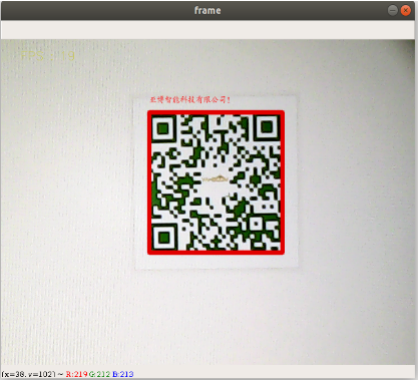Image resolution: width=419 pixels, height=381 pixels.
Task: Click the top-right finder square of the QR code
Action: pyautogui.click(x=267, y=127)
